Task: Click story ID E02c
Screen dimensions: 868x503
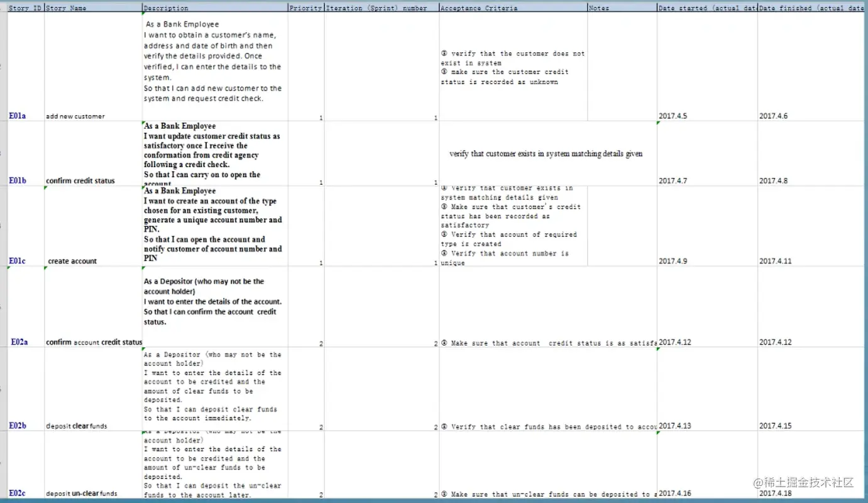Action: pyautogui.click(x=18, y=493)
